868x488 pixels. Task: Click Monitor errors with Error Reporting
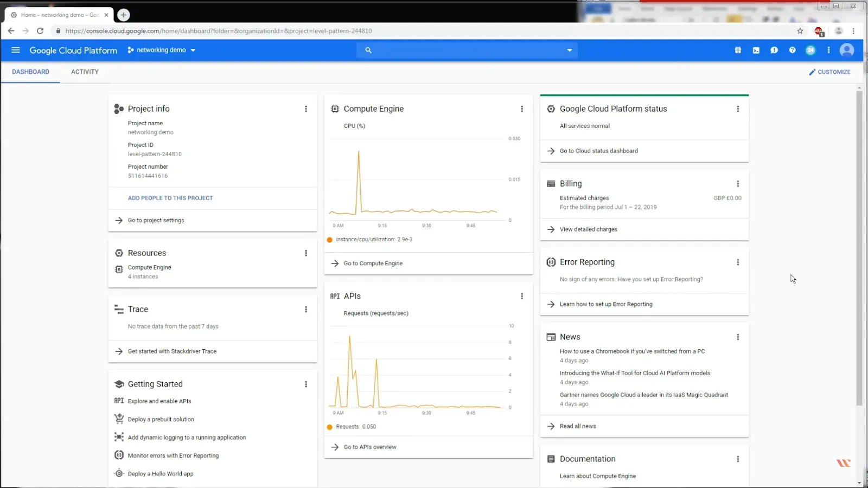click(x=173, y=455)
